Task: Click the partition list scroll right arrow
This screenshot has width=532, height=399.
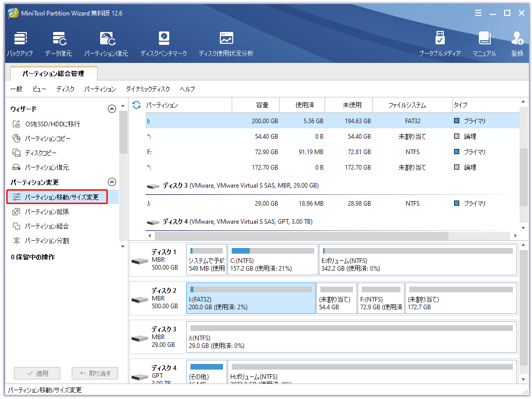Action: click(515, 236)
